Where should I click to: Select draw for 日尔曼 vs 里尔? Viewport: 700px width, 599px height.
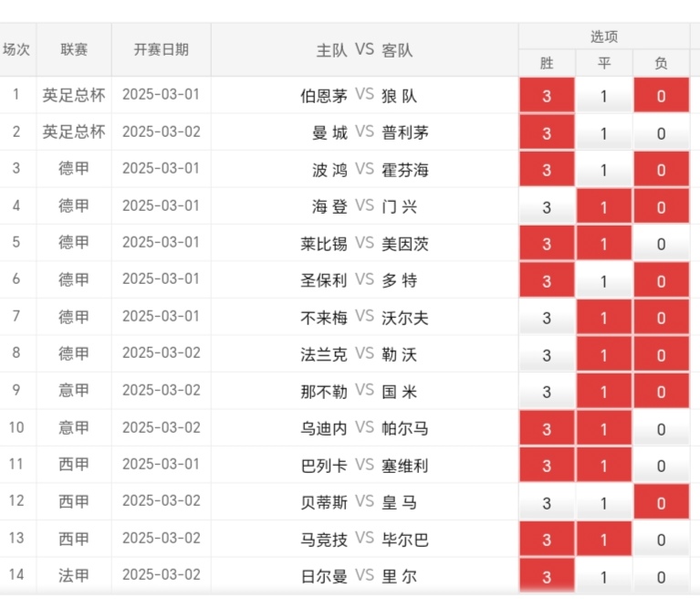604,576
